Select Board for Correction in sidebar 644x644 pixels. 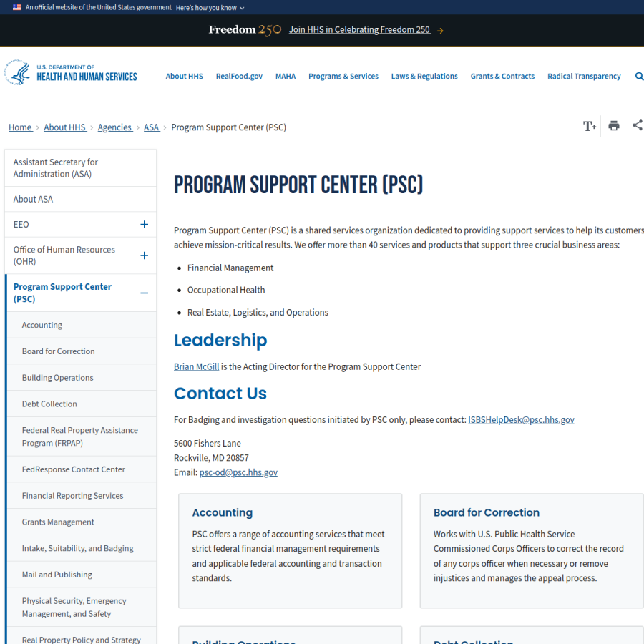coord(82,351)
